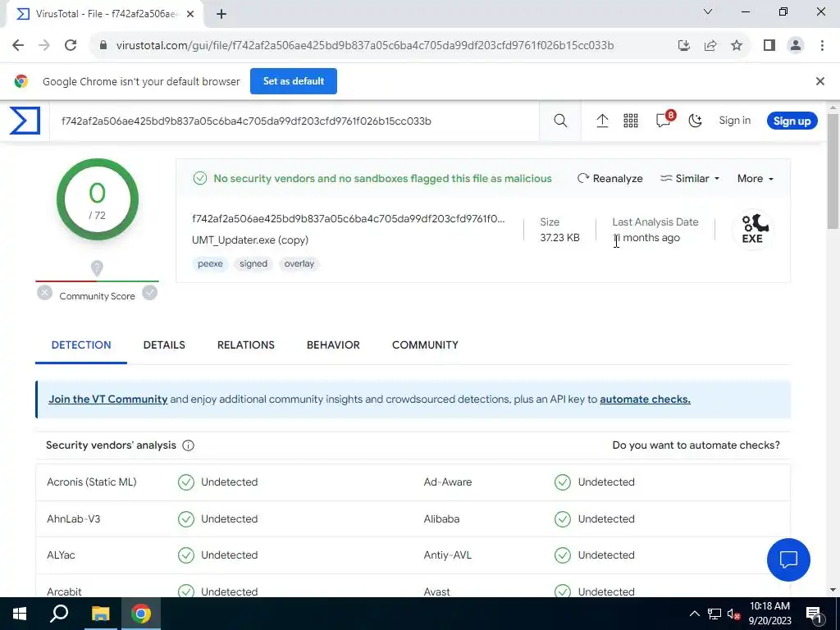Click the Join the VT Community link
The image size is (840, 630).
point(107,399)
